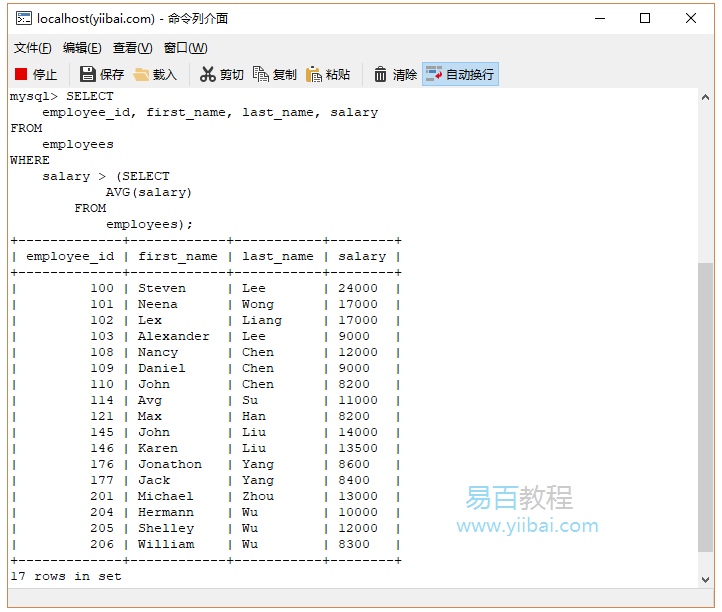Maximize the command line window

[645, 18]
